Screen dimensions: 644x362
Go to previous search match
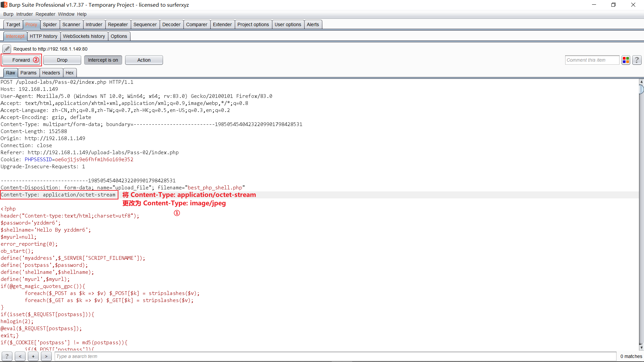pos(20,356)
